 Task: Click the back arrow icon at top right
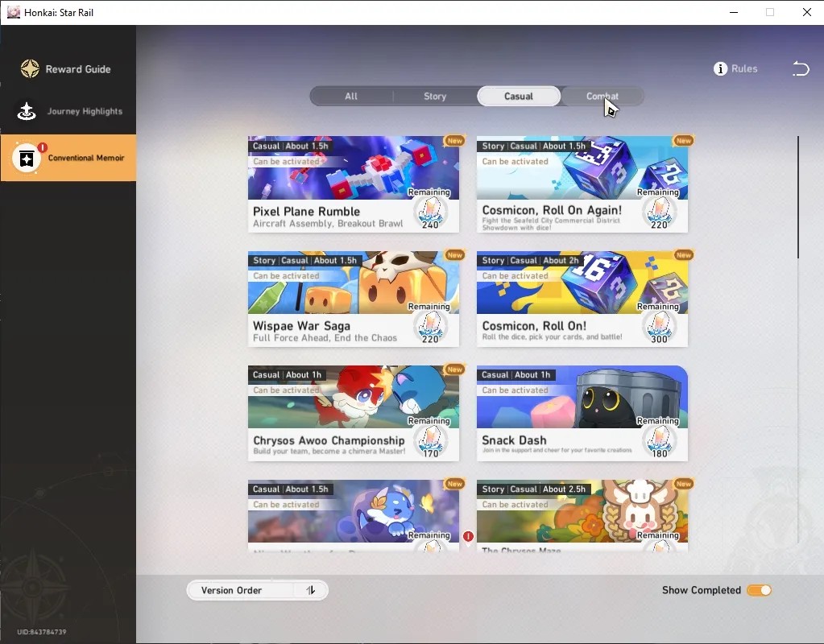801,68
